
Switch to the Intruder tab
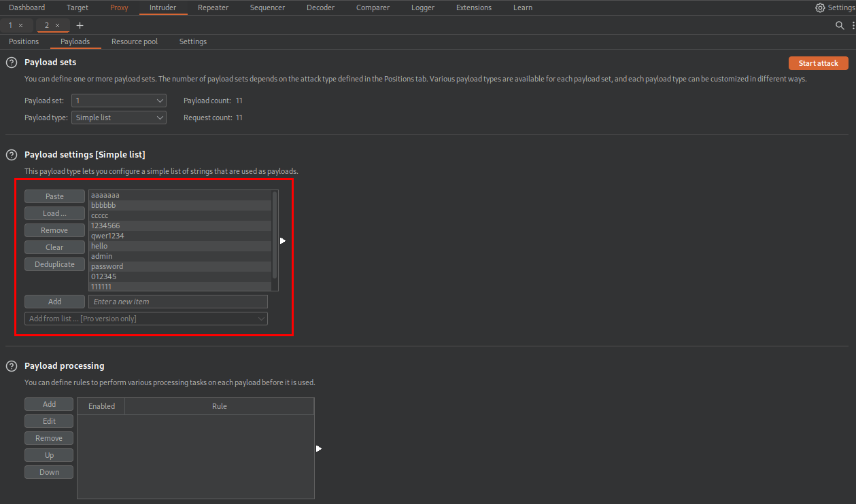162,7
